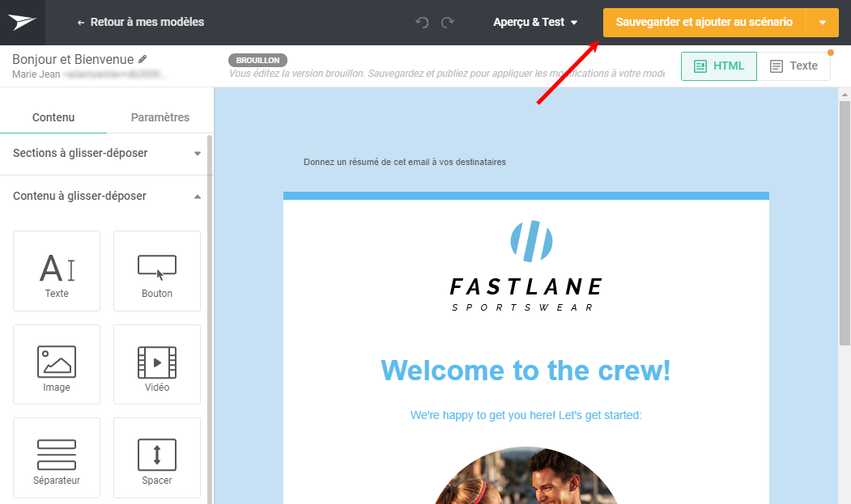
Task: Click Sauvegarder et ajouter au scénario
Action: [x=704, y=22]
